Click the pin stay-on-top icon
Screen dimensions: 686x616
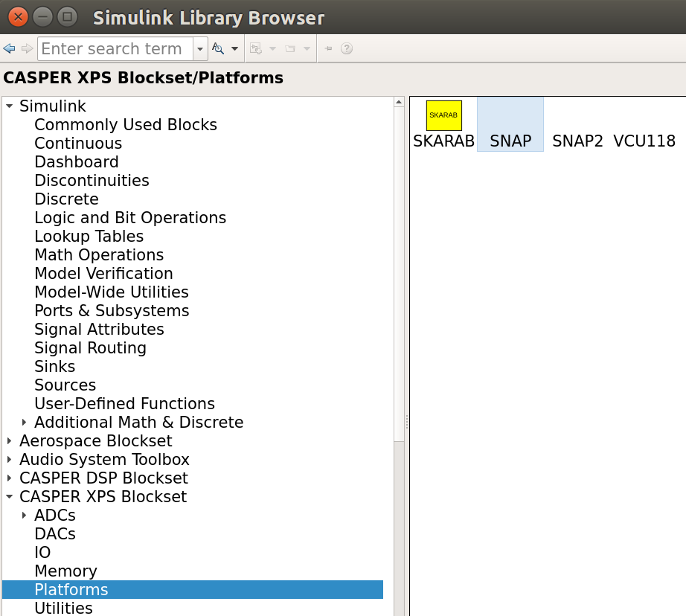(329, 48)
